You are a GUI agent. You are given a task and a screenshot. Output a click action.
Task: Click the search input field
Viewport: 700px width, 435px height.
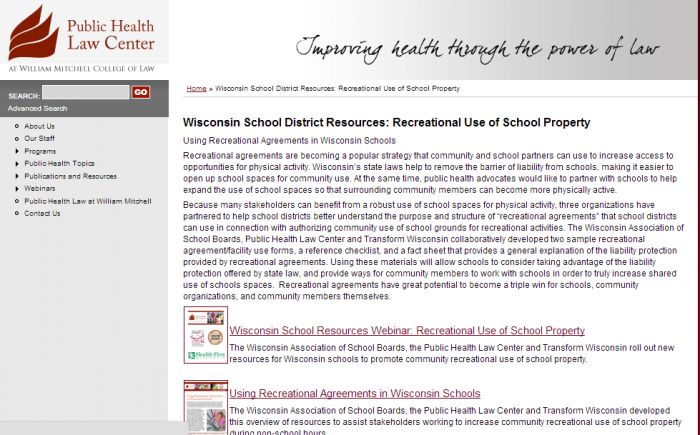click(86, 92)
